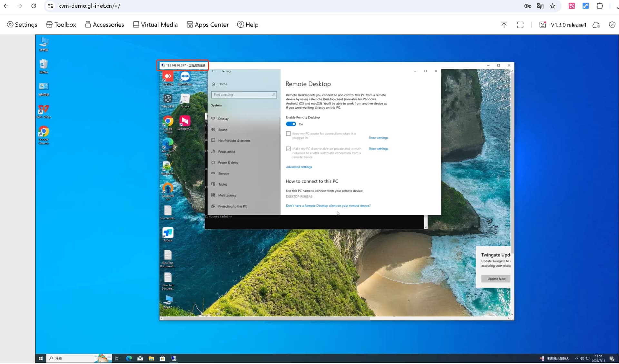Image resolution: width=619 pixels, height=364 pixels.
Task: Select the AnyDesk icon in remote session
Action: coord(168,78)
